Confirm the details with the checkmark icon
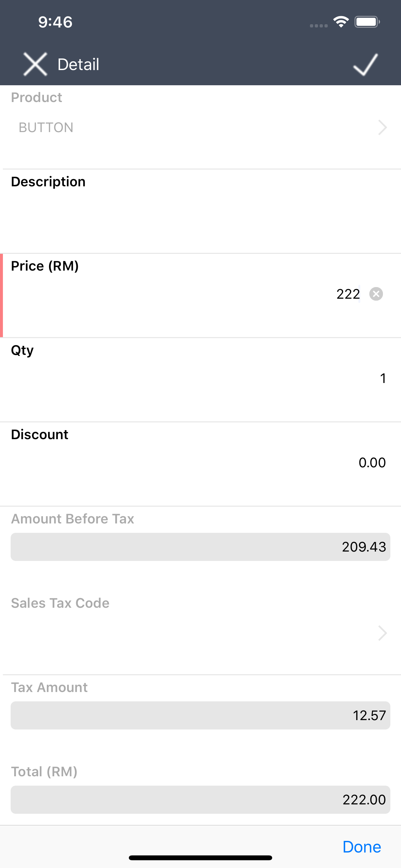 pyautogui.click(x=365, y=64)
